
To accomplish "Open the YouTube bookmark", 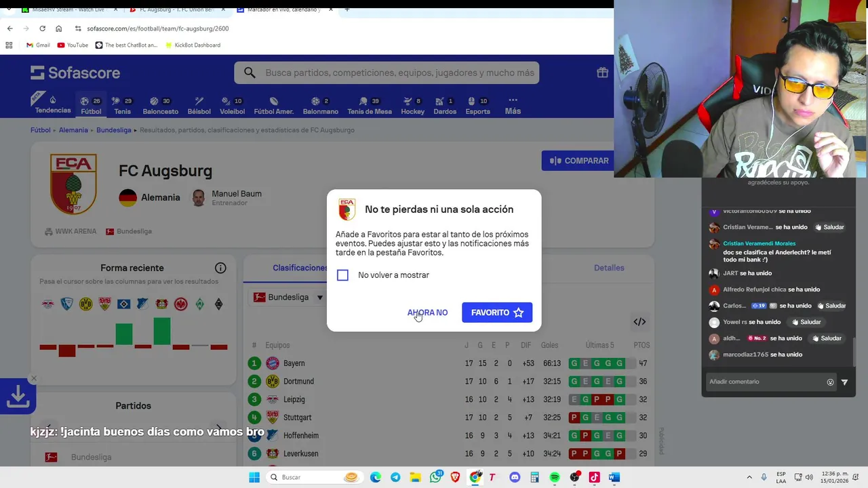I will 73,45.
